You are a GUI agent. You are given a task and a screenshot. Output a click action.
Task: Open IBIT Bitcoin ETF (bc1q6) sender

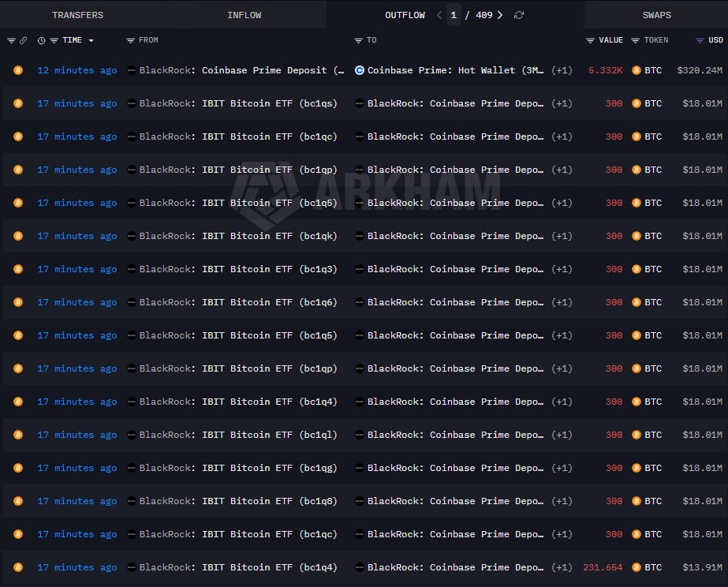click(238, 302)
